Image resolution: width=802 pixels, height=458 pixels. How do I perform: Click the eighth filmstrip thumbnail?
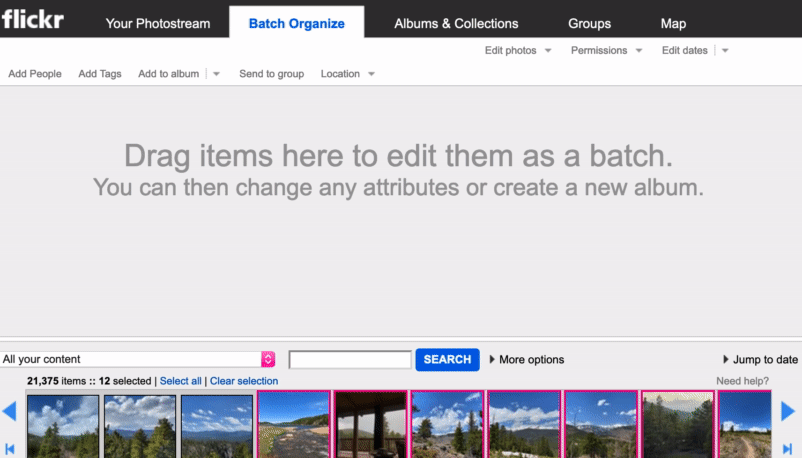(601, 425)
